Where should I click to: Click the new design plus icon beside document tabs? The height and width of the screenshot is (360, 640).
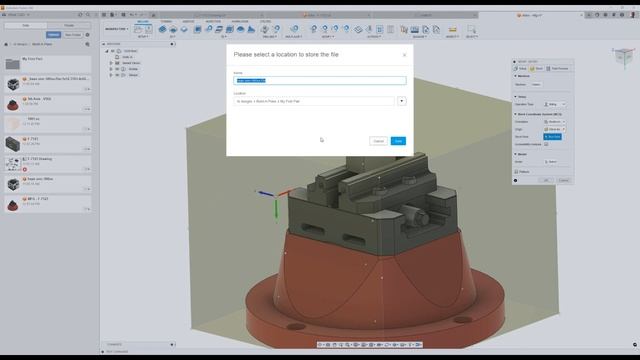point(589,15)
